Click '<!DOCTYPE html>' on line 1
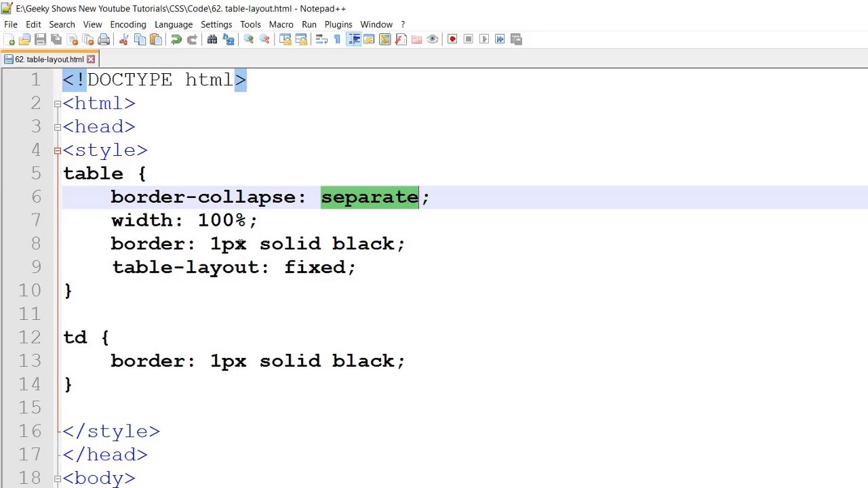This screenshot has width=868, height=488. click(155, 80)
